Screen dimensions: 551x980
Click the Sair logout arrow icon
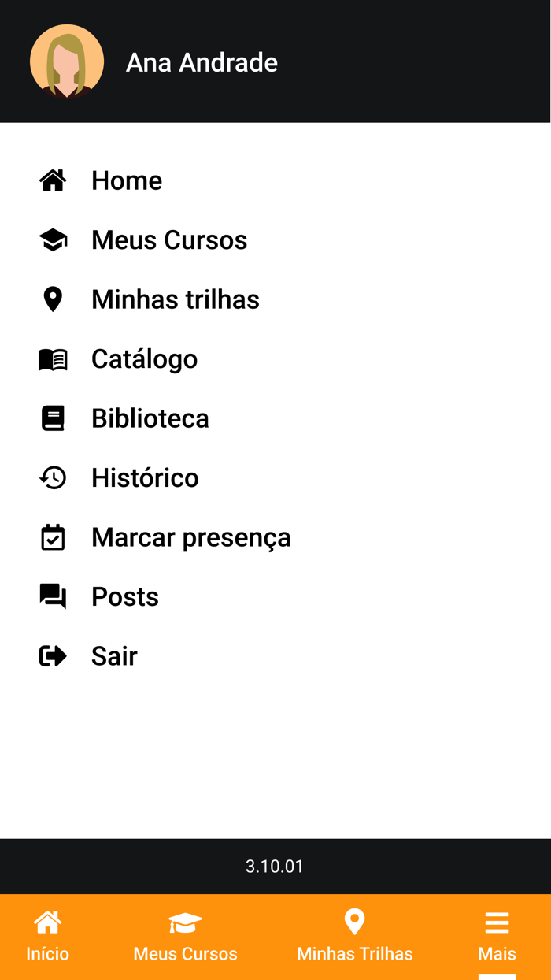[52, 655]
